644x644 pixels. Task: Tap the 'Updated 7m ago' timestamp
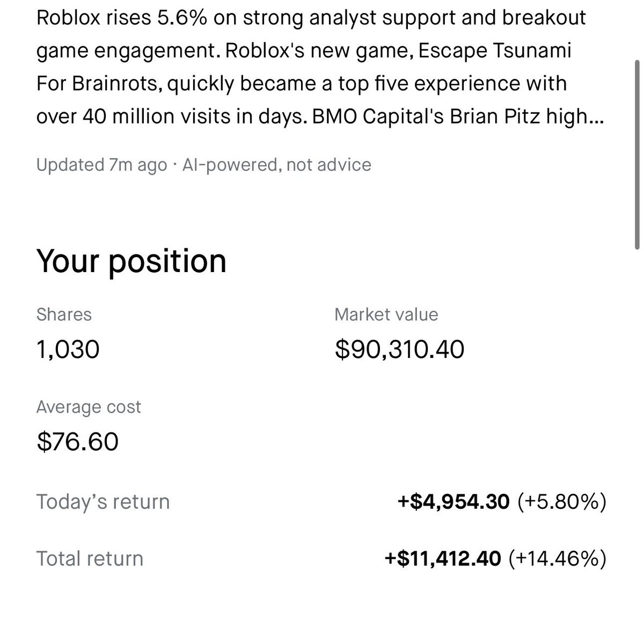(x=101, y=165)
